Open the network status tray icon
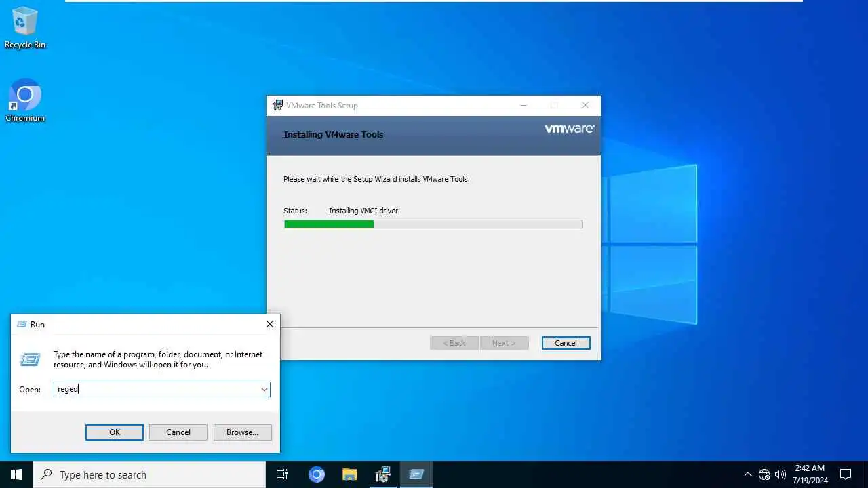 pyautogui.click(x=764, y=474)
